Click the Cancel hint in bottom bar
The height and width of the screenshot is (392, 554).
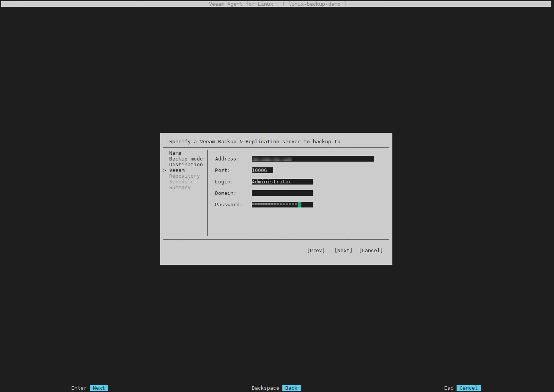[468, 388]
